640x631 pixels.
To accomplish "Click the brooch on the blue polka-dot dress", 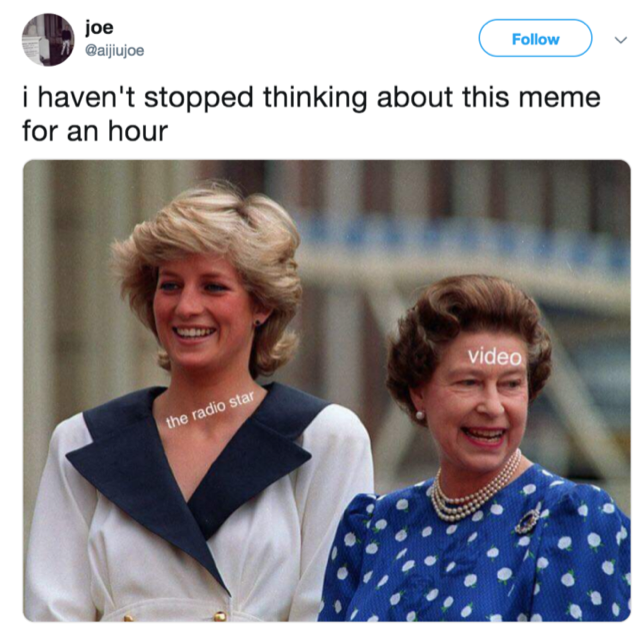I will pyautogui.click(x=527, y=520).
